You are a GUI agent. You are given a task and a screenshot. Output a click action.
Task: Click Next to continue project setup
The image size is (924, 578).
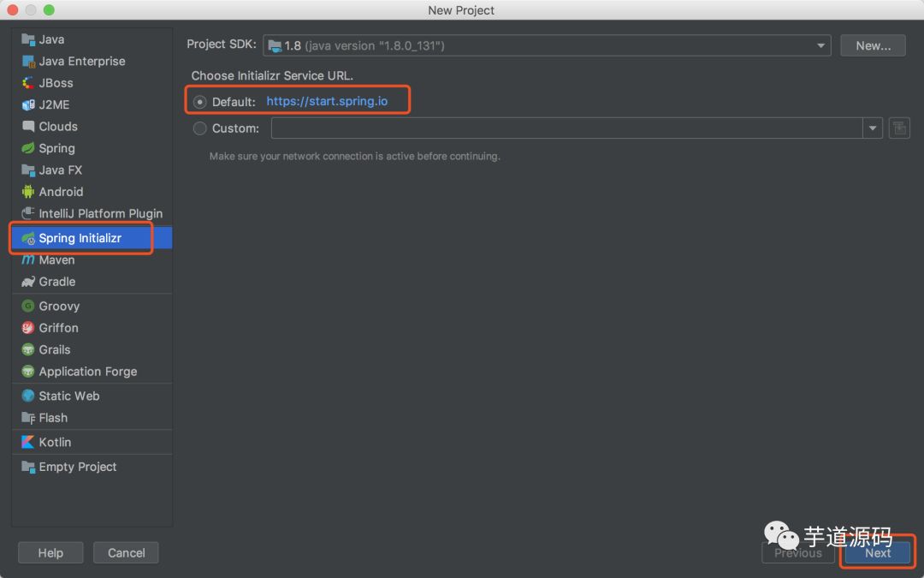(x=877, y=552)
